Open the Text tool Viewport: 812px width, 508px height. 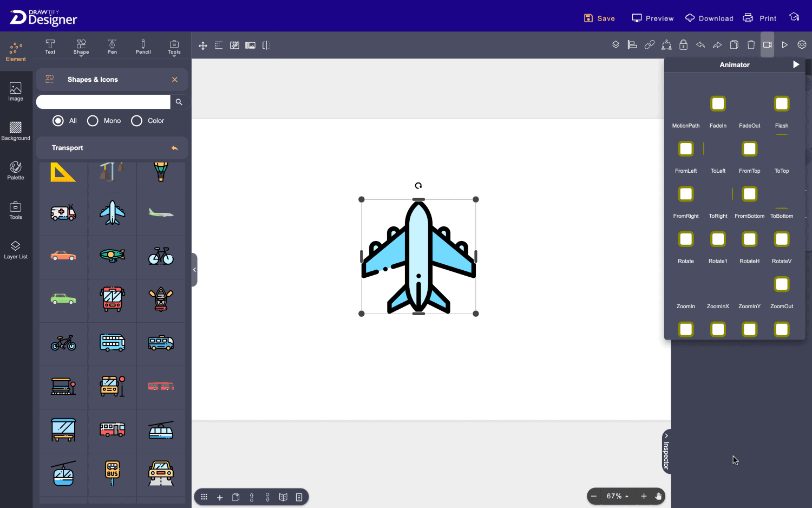[x=50, y=47]
